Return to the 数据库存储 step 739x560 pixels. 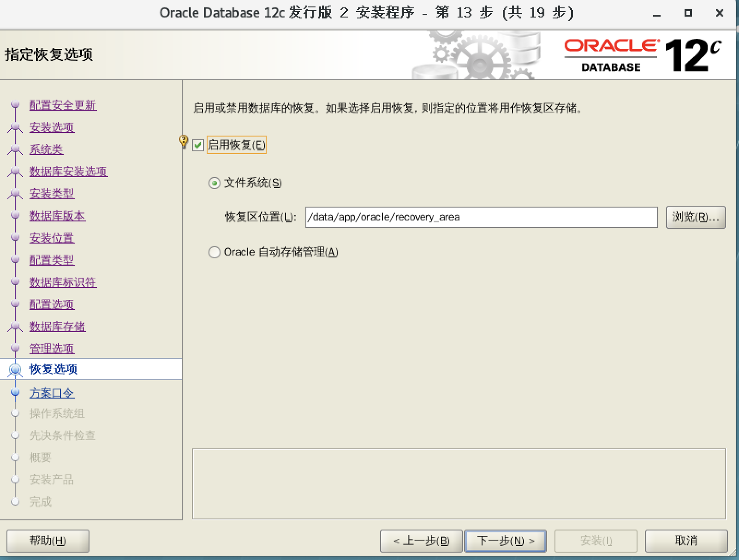click(57, 327)
